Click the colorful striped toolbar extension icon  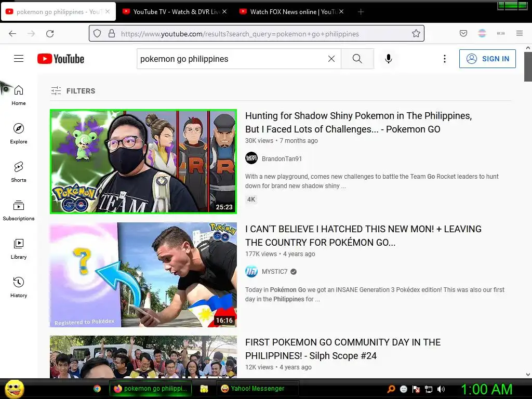pyautogui.click(x=482, y=33)
